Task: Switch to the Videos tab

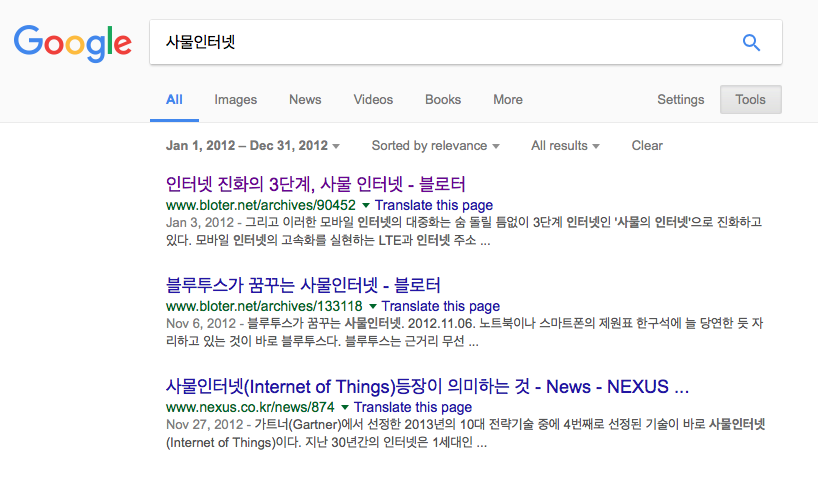Action: 373,100
